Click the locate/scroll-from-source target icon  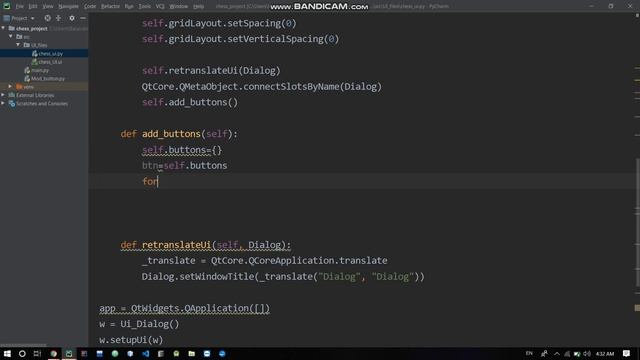pyautogui.click(x=47, y=18)
